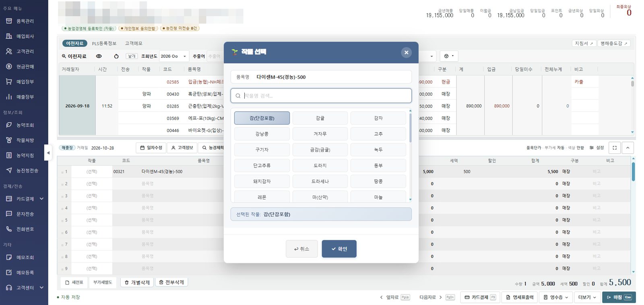The image size is (644, 305).
Task: Cancel the crop dialog with 취소
Action: point(301,249)
